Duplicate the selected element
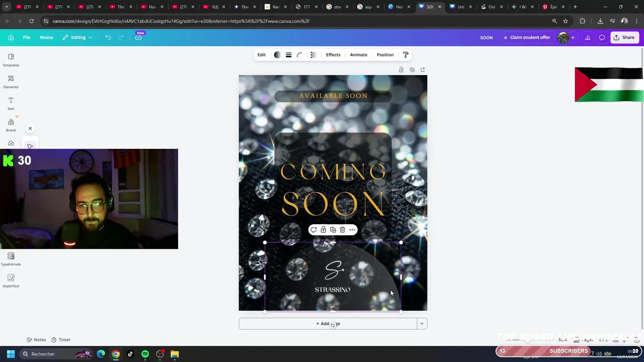This screenshot has height=362, width=644. point(333,230)
